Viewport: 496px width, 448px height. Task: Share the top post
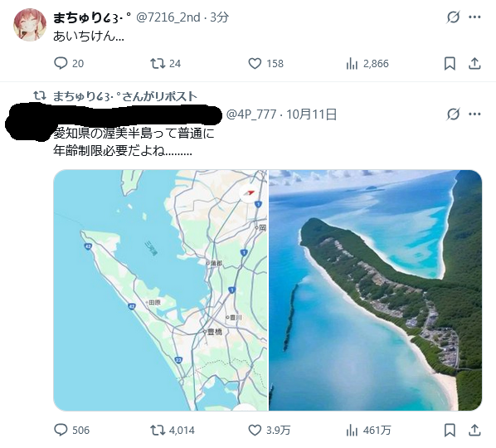tap(474, 64)
